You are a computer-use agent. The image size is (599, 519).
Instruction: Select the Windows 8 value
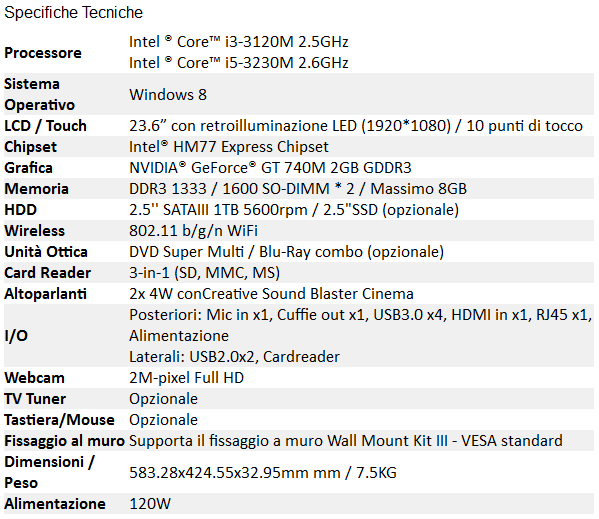click(168, 95)
